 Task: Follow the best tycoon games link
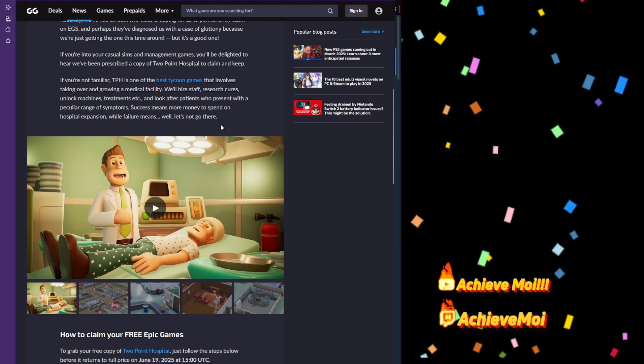(179, 80)
